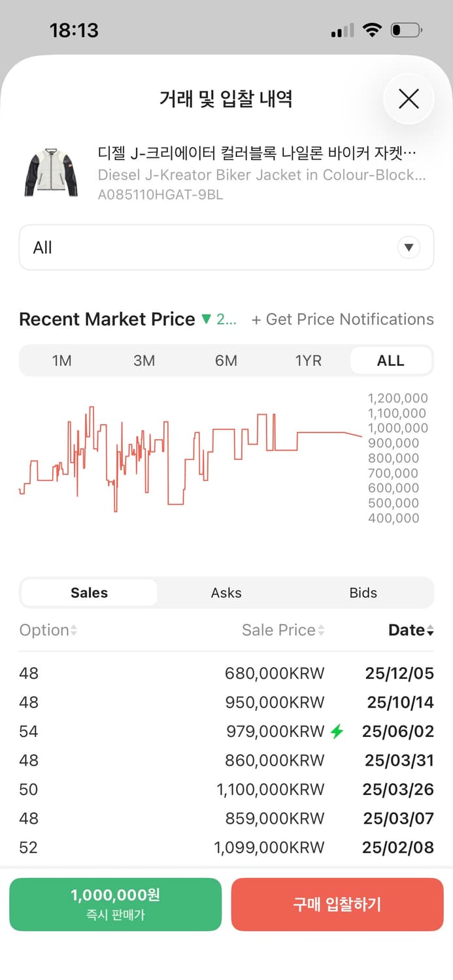Tap the green lightning fast-delivery icon

tap(337, 732)
